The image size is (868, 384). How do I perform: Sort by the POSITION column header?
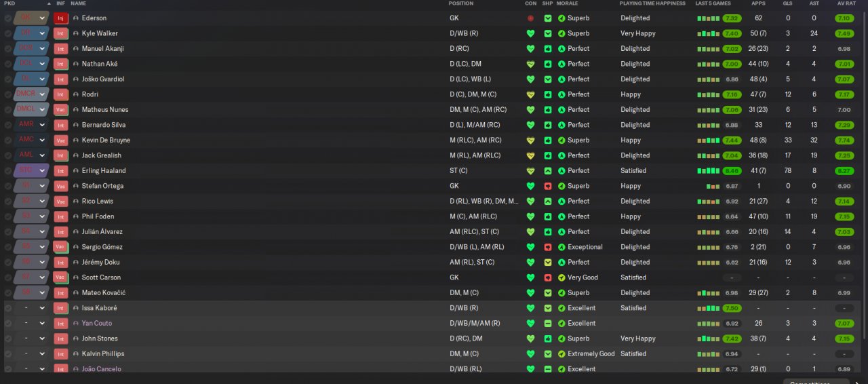[x=461, y=3]
